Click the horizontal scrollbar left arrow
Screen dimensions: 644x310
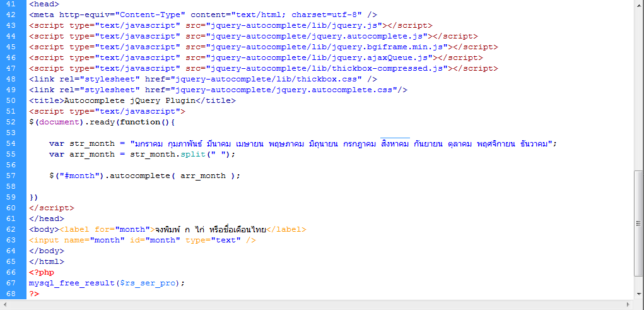(x=5, y=305)
